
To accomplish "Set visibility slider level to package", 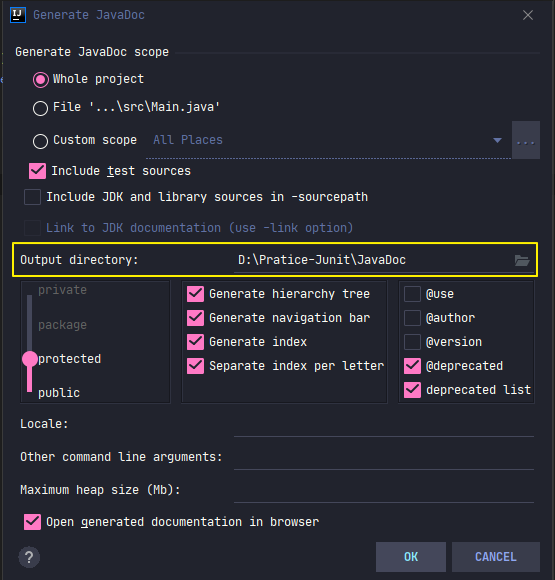I will click(62, 325).
